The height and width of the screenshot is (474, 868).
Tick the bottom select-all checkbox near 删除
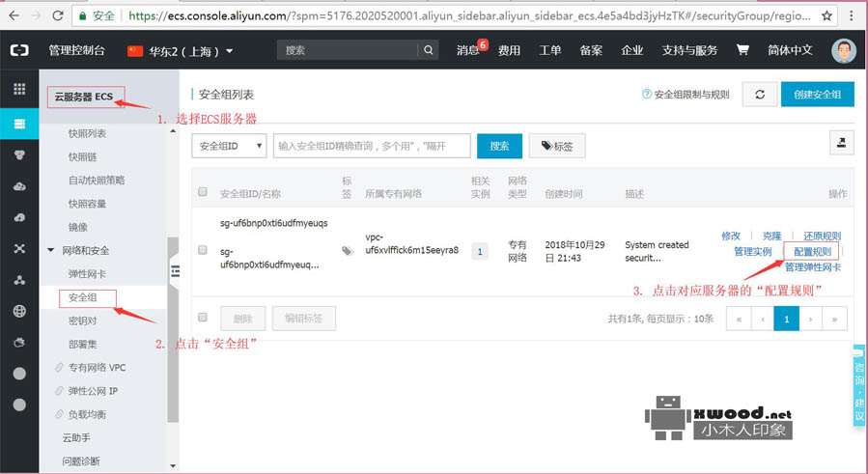(203, 318)
